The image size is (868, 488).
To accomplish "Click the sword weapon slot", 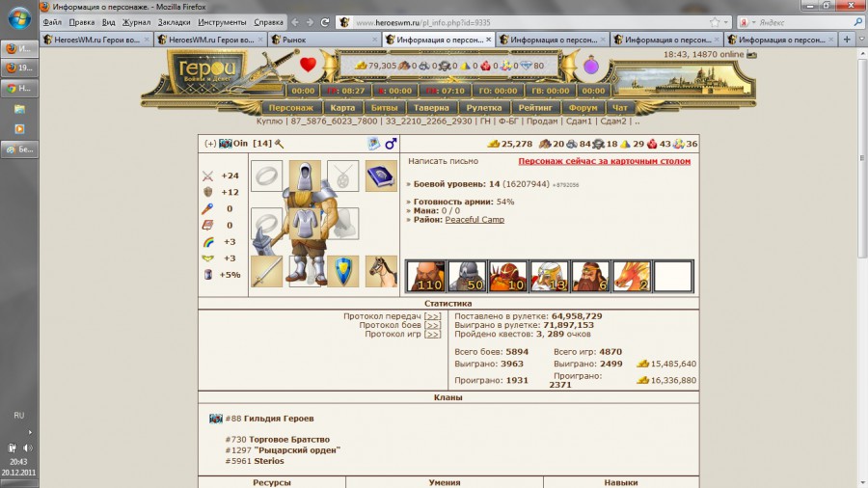I will coord(267,271).
